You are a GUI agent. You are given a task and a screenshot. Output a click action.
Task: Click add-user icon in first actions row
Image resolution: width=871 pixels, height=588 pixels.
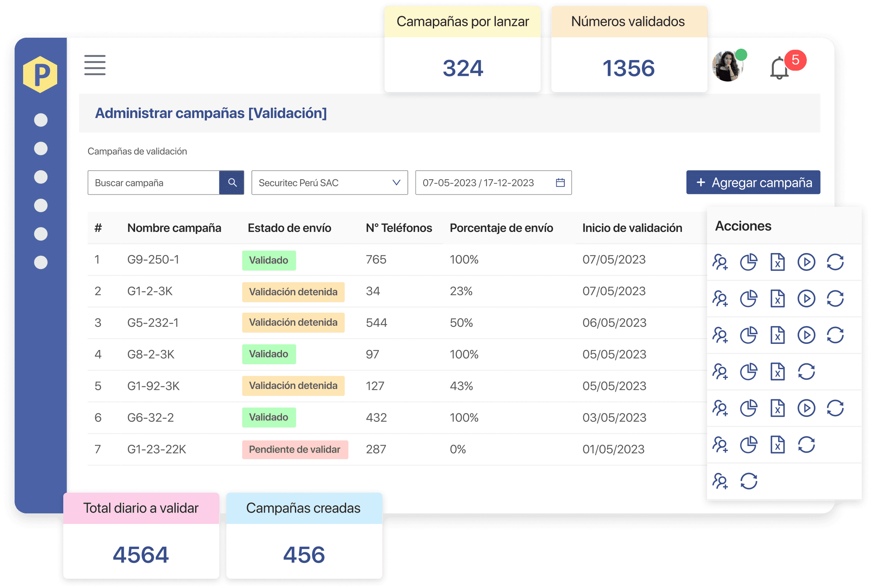[x=720, y=262]
